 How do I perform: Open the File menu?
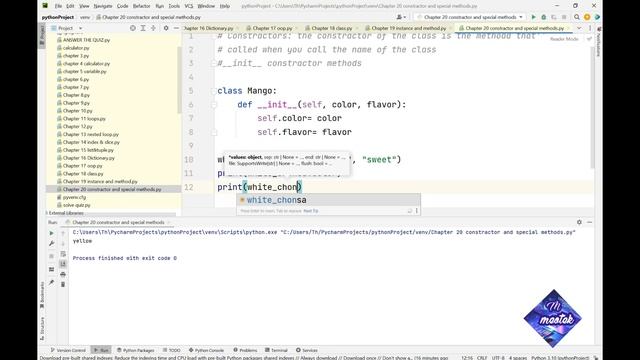pyautogui.click(x=58, y=6)
